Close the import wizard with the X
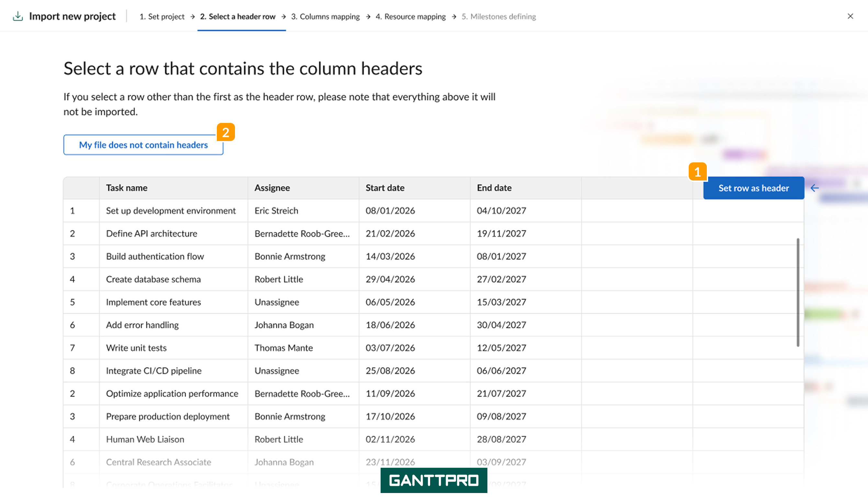Image resolution: width=868 pixels, height=504 pixels. pyautogui.click(x=850, y=16)
